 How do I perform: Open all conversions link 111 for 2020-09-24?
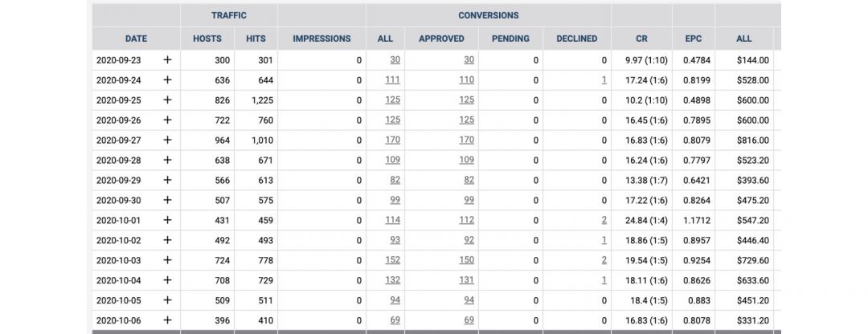[392, 79]
